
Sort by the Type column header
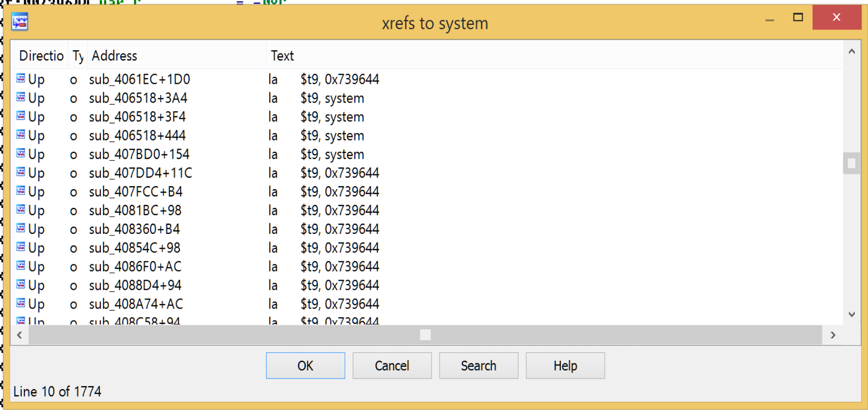click(78, 55)
